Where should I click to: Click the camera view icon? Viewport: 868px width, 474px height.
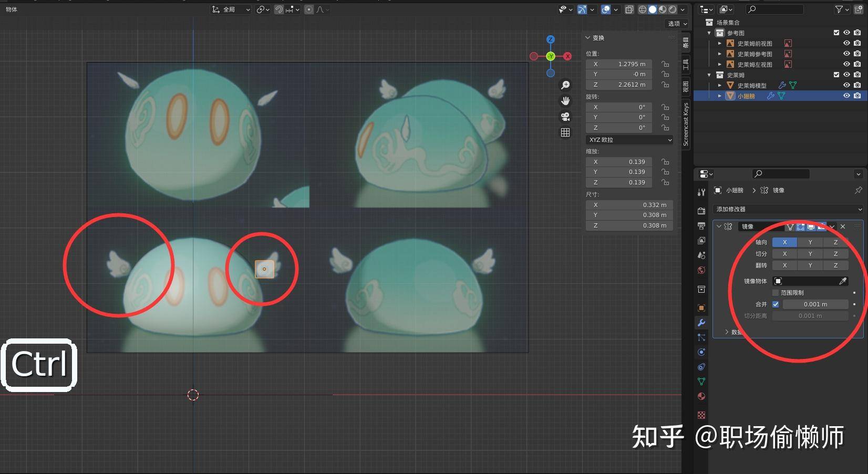565,117
